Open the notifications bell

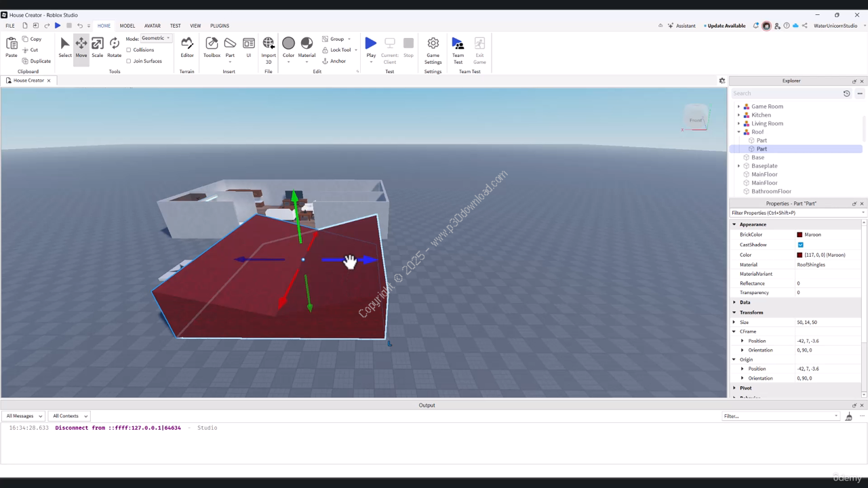click(x=756, y=26)
